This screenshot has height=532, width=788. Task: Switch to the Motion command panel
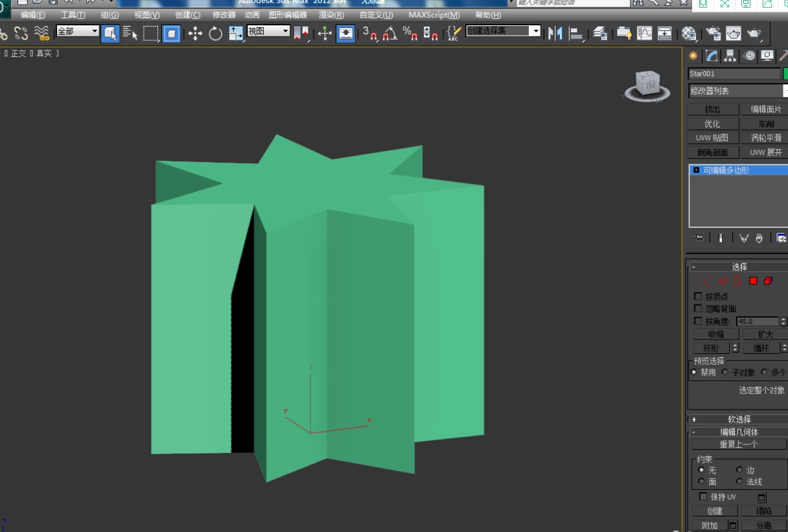(750, 56)
